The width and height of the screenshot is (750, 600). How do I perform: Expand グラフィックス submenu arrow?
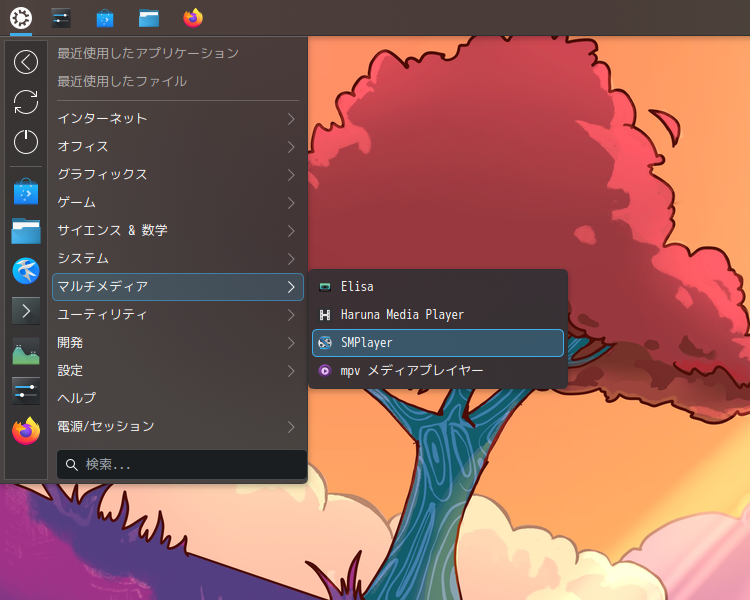coord(291,175)
